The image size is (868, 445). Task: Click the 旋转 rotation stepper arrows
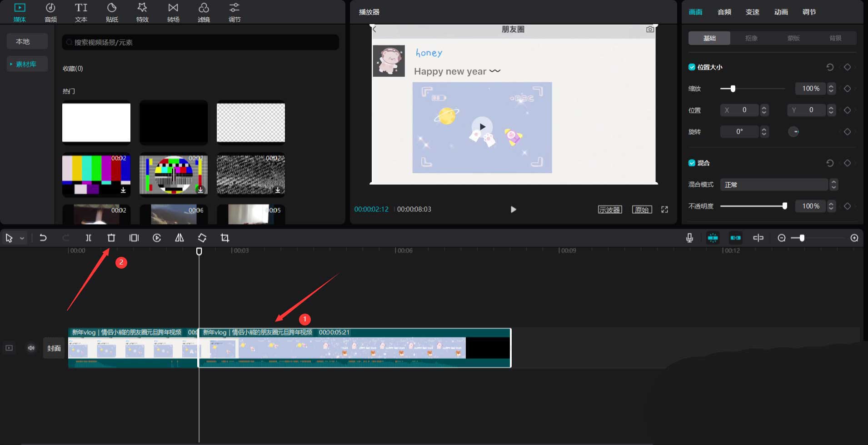coord(764,132)
